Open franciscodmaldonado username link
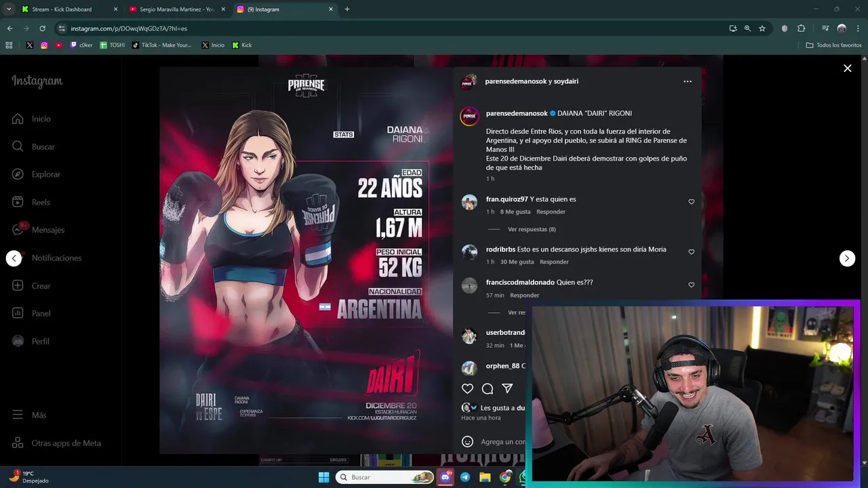This screenshot has height=488, width=868. (x=520, y=282)
